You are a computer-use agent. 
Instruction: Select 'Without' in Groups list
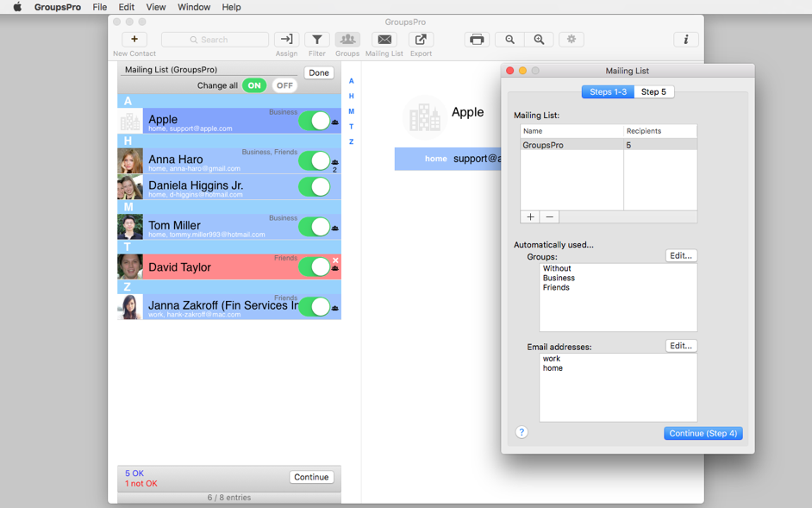[x=557, y=268]
